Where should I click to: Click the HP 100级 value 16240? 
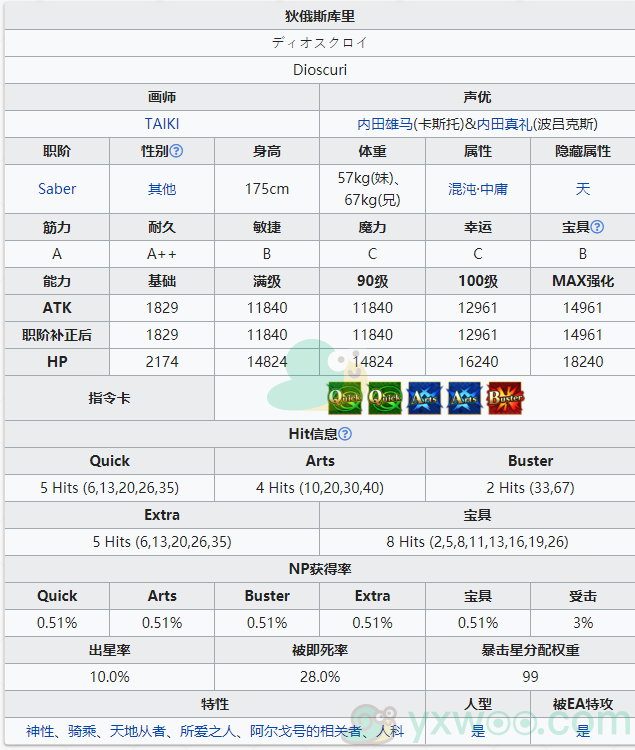coord(478,362)
